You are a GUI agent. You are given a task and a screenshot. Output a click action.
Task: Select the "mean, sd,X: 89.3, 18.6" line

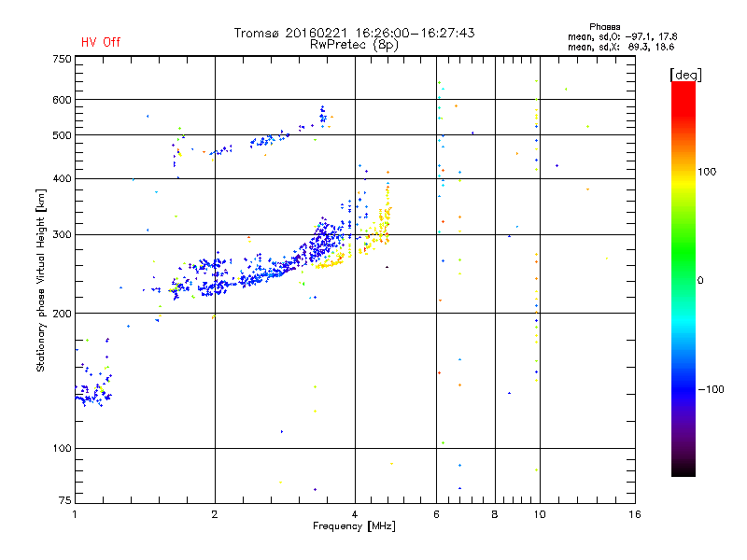621,47
